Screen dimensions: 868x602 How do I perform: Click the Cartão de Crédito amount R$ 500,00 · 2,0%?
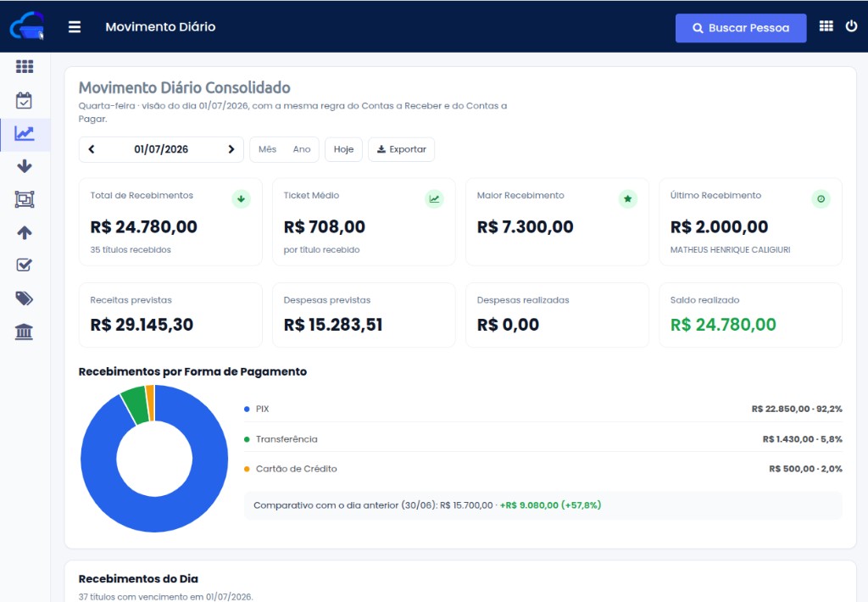tap(805, 469)
